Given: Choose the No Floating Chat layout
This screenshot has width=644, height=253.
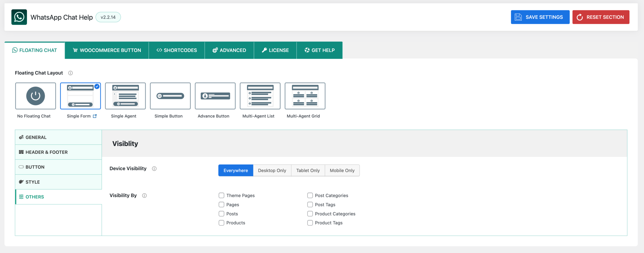Looking at the screenshot, I should [x=35, y=96].
